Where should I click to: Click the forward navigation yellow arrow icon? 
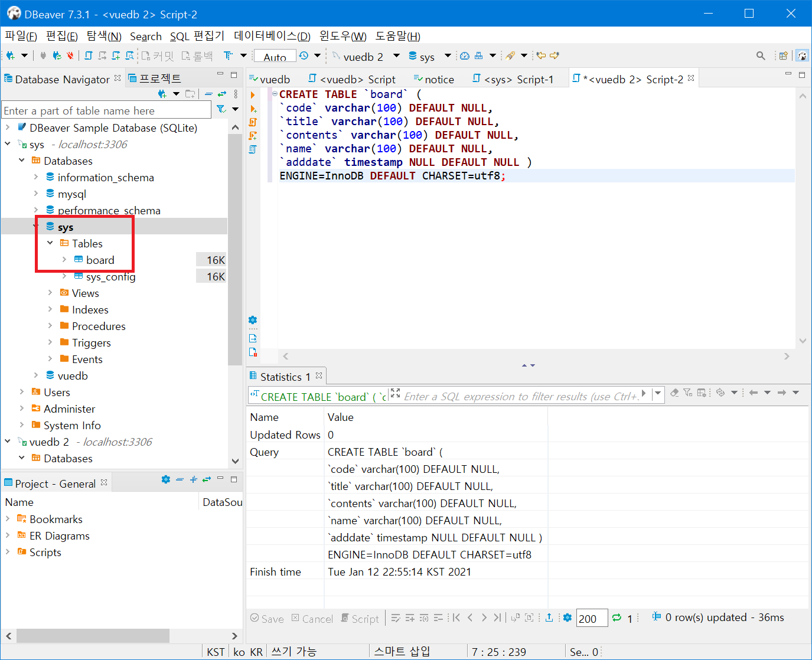(555, 56)
